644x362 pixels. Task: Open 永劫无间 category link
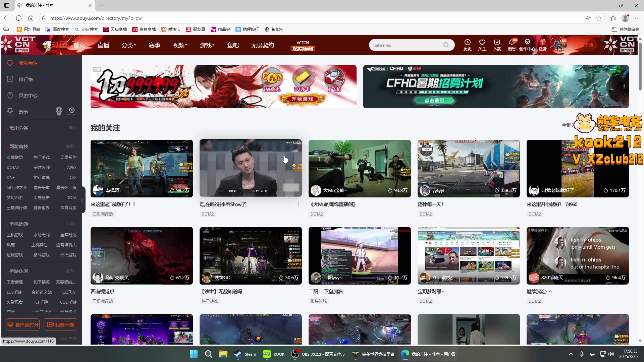pyautogui.click(x=42, y=235)
